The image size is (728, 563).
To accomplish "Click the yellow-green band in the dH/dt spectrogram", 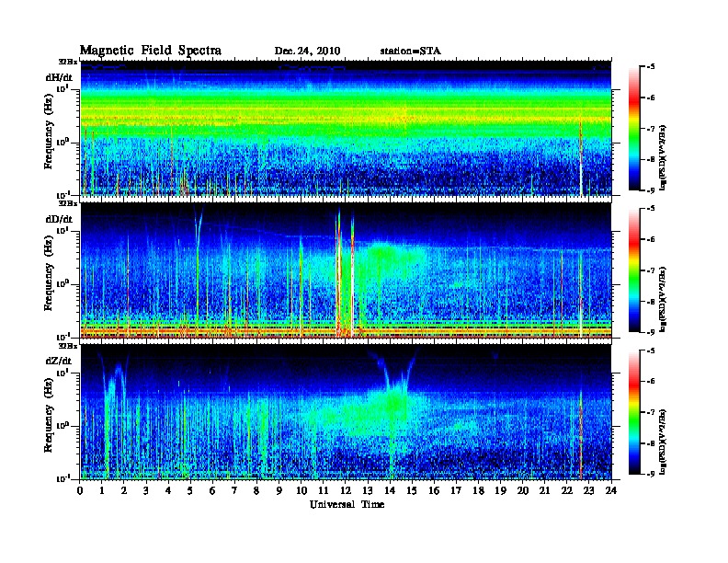I will tap(346, 114).
